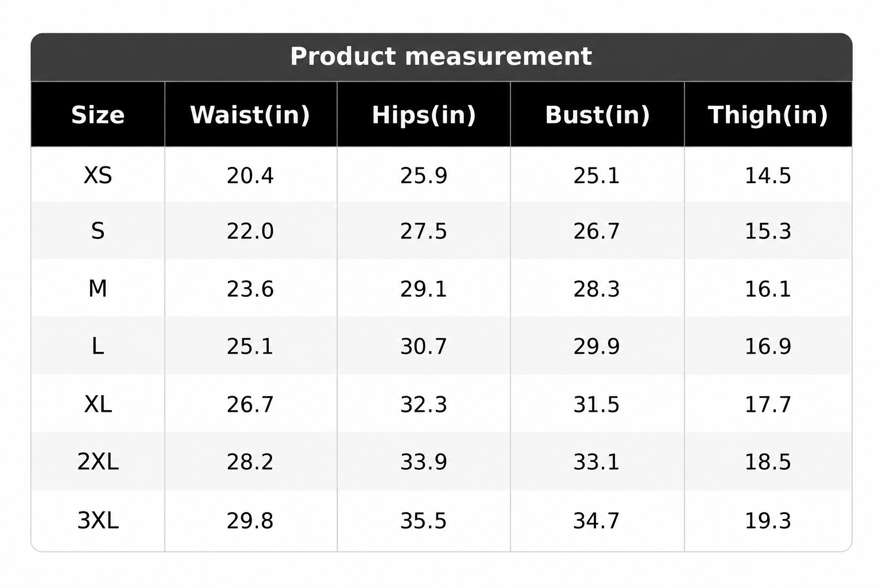Screen dimensions: 882x588
Task: Select the 3XL size row label
Action: click(x=98, y=520)
